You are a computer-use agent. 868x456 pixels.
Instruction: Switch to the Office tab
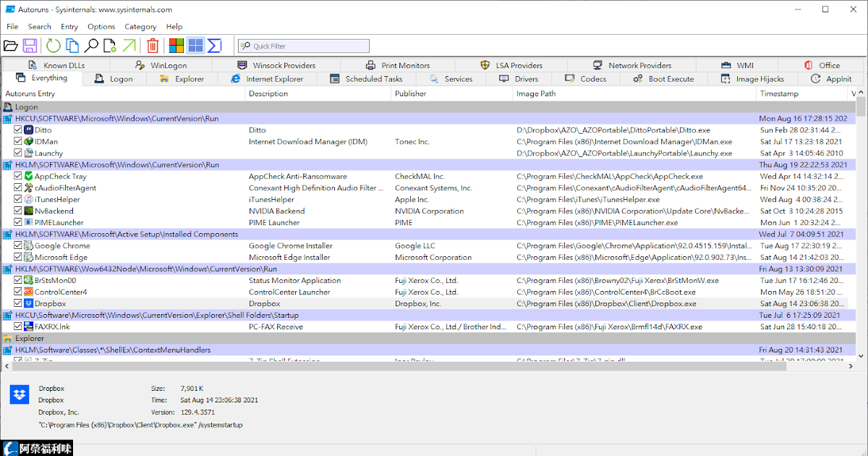[821, 65]
